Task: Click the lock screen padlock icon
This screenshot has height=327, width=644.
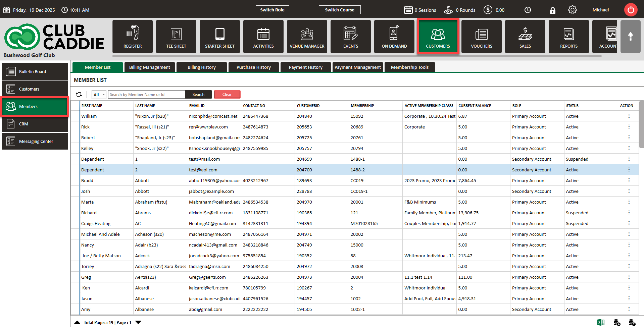Action: coord(552,10)
